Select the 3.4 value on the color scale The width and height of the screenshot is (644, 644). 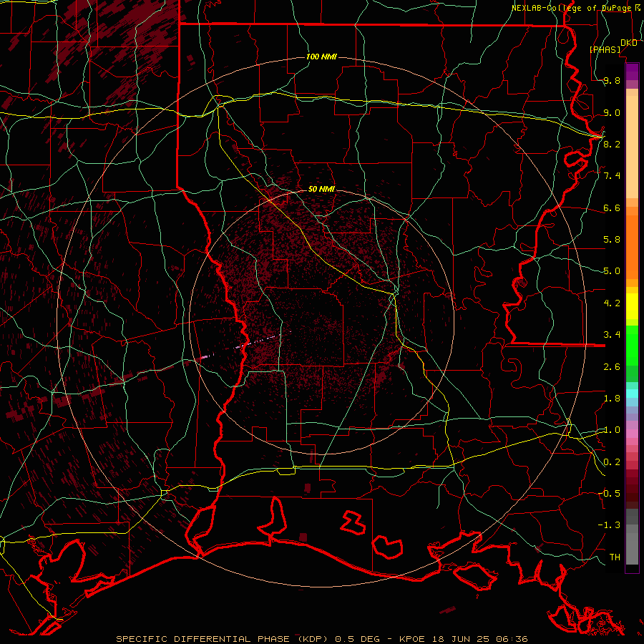tap(612, 335)
